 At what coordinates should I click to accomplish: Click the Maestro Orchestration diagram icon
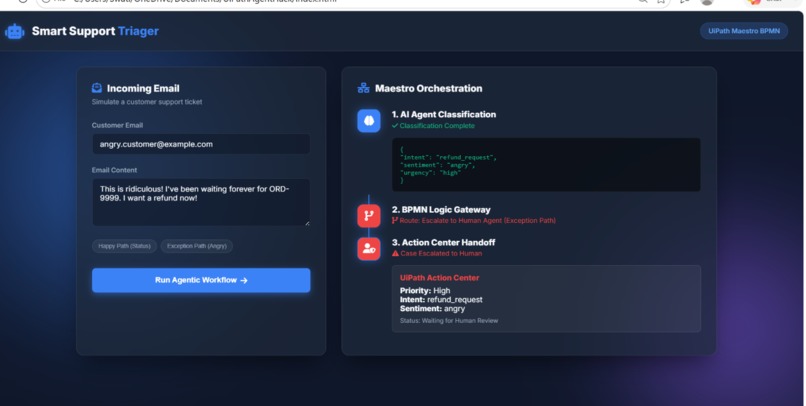tap(363, 88)
